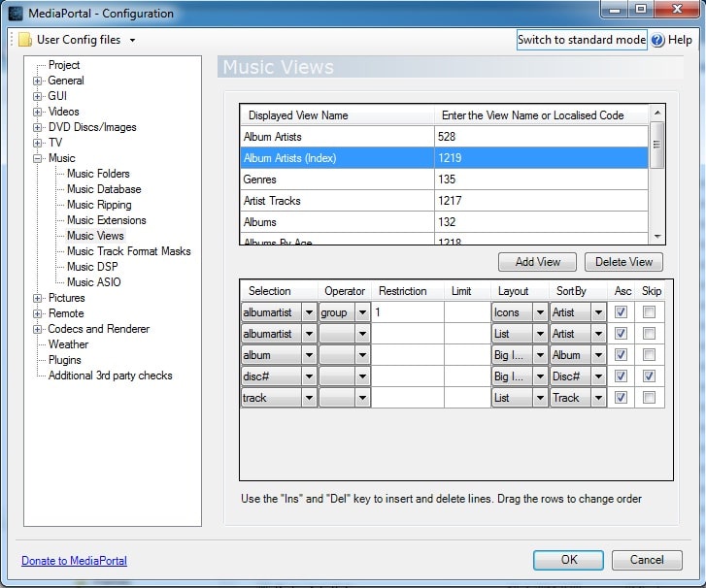
Task: Click the Add View button
Action: pos(537,262)
